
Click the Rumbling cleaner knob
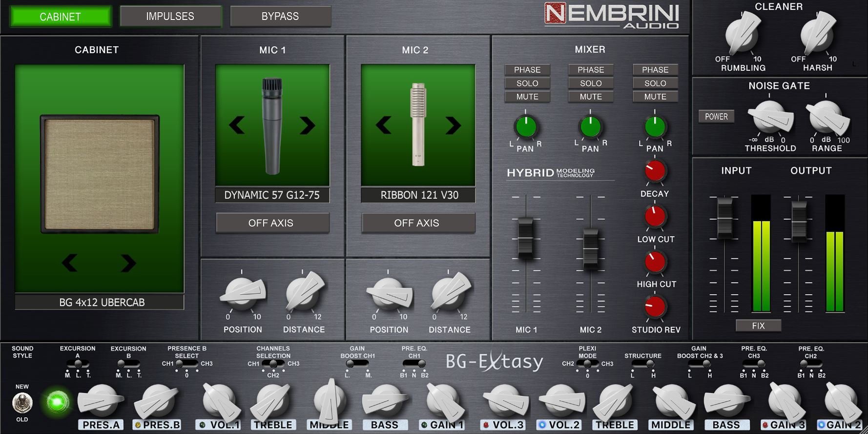tap(742, 35)
